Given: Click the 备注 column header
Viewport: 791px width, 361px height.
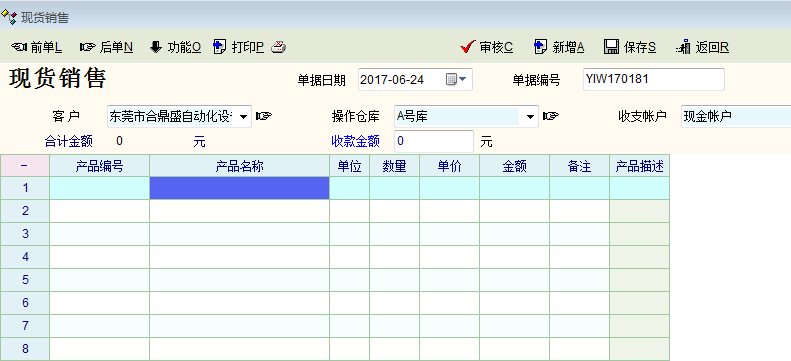Looking at the screenshot, I should tap(580, 166).
